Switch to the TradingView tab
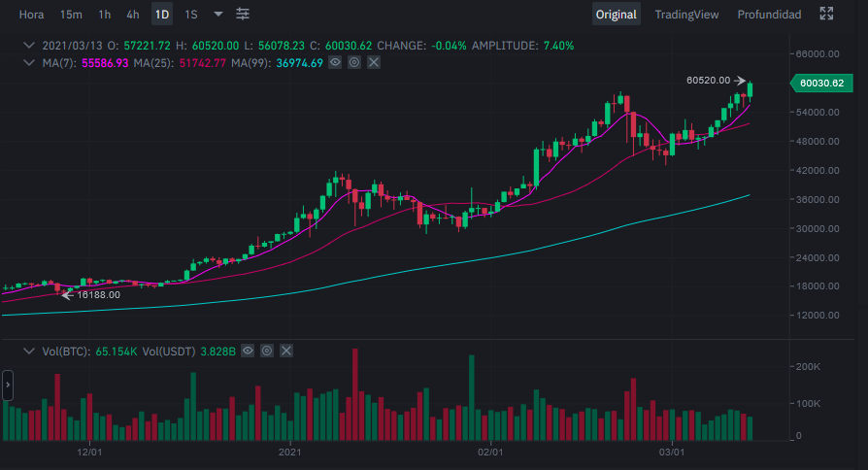Viewport: 868px width, 470px height. click(686, 15)
